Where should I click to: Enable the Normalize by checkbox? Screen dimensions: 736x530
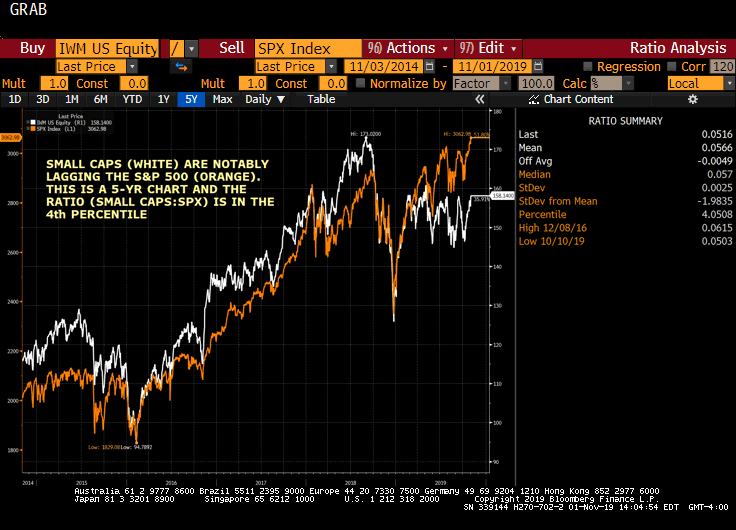tap(360, 84)
